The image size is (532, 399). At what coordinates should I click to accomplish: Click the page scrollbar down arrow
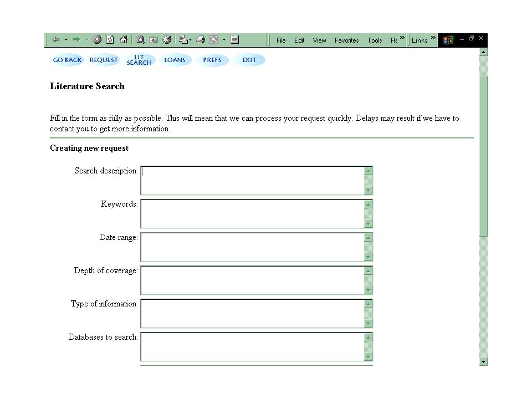point(483,361)
